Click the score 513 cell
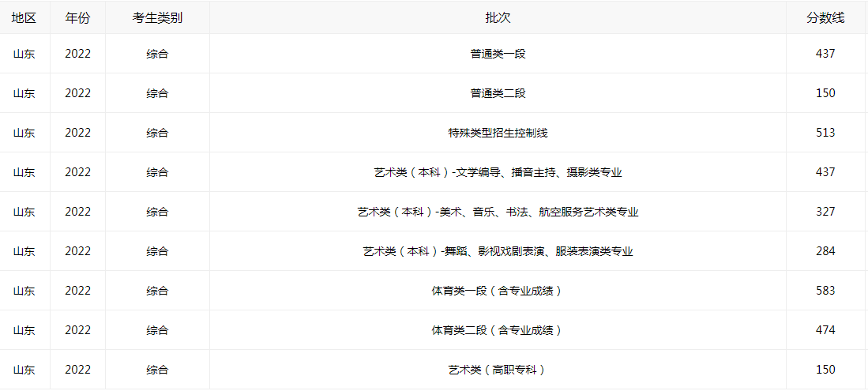Screen dimensions: 868x391 (x=825, y=133)
